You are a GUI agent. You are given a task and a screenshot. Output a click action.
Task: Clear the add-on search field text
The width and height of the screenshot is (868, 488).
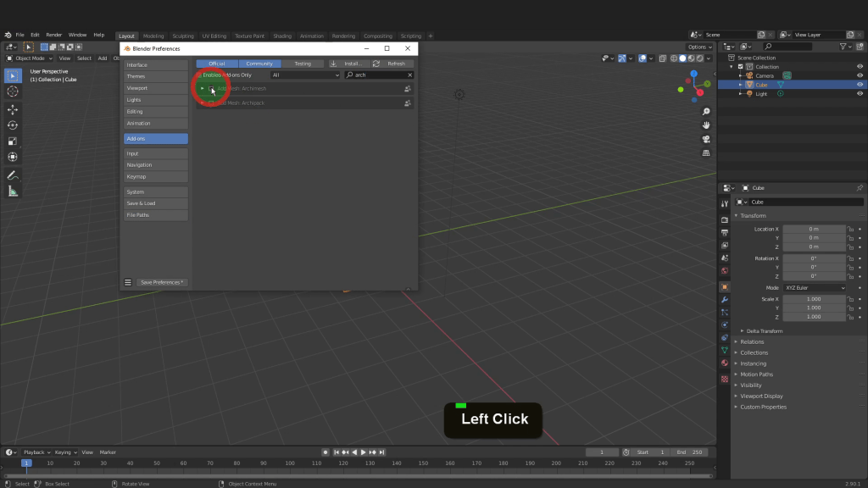click(x=409, y=75)
